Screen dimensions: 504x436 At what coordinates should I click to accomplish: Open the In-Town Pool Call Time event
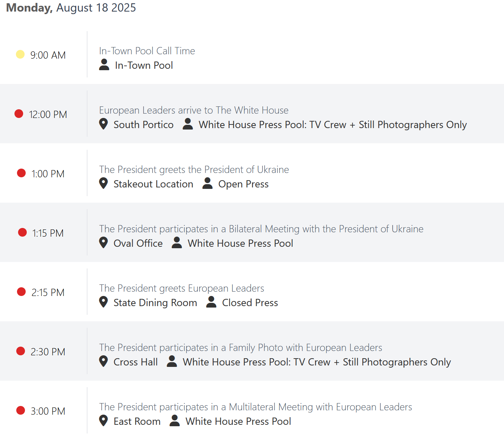(147, 51)
